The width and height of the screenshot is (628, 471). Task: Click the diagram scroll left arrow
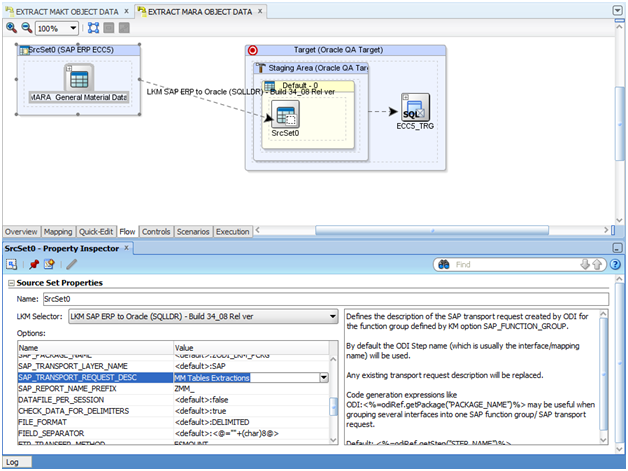click(258, 230)
